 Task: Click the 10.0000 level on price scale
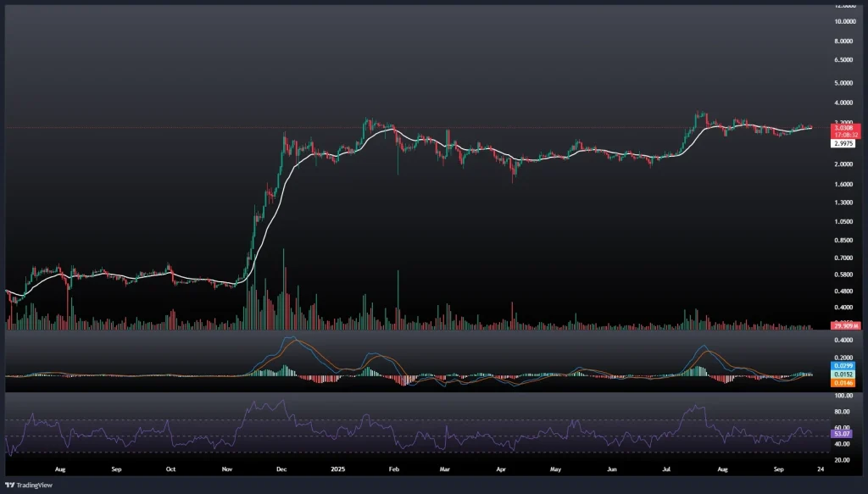tap(843, 21)
